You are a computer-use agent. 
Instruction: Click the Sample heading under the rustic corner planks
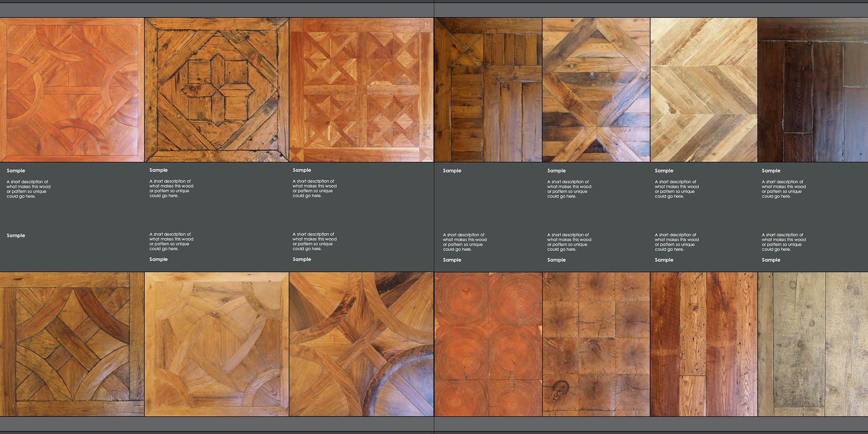(x=452, y=171)
